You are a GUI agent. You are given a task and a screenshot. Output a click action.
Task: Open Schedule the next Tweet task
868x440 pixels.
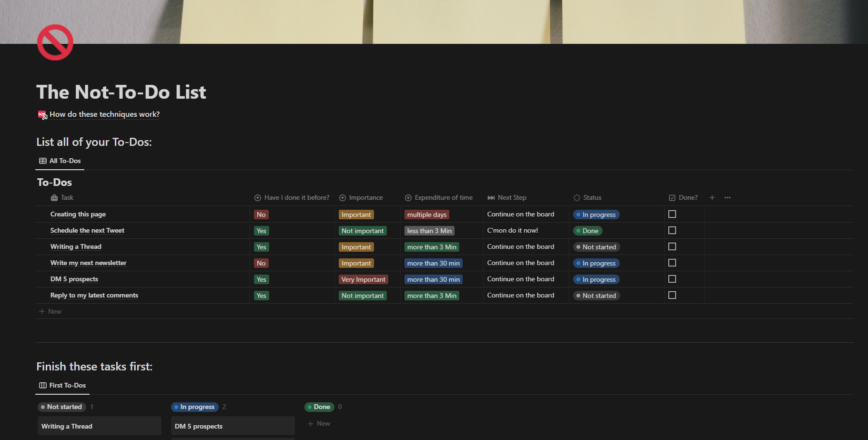point(87,230)
